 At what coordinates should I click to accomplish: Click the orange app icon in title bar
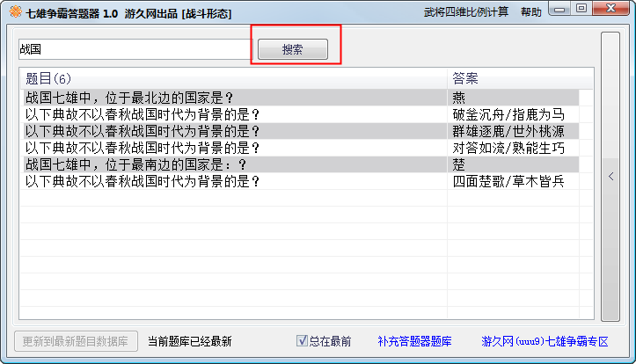click(x=16, y=12)
